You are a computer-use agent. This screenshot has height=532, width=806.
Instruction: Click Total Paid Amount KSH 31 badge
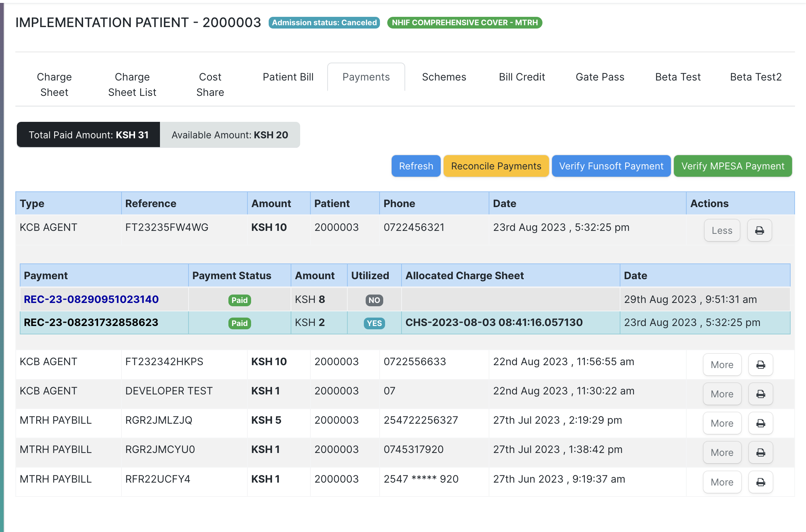pos(89,135)
